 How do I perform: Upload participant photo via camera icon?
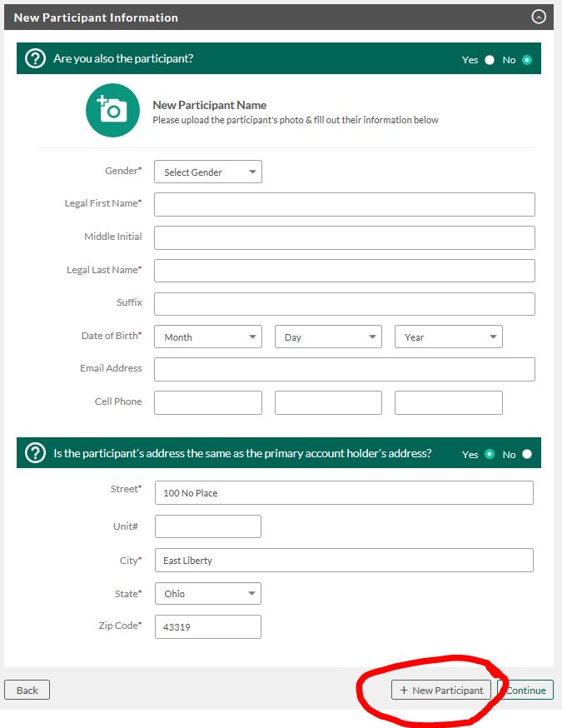(112, 110)
